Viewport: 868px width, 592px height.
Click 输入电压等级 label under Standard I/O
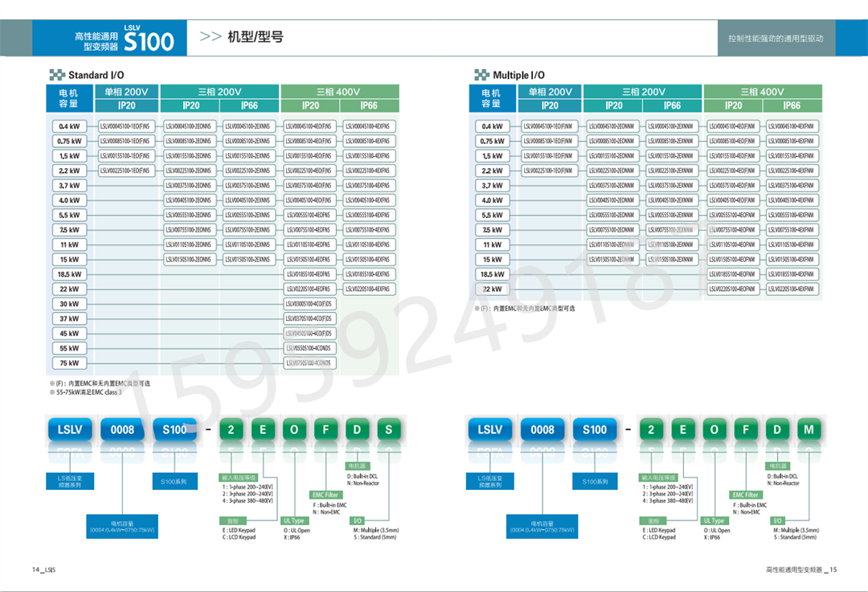239,477
